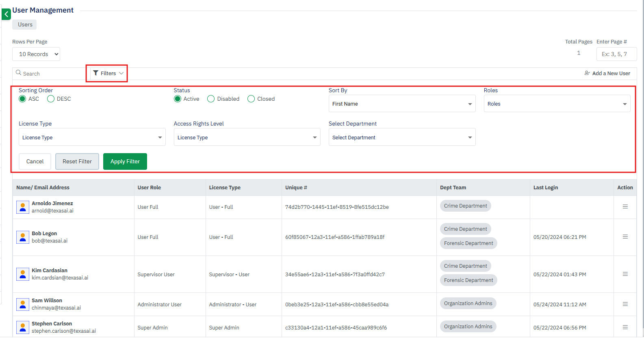
Task: Click the search magnifier icon
Action: coord(18,73)
